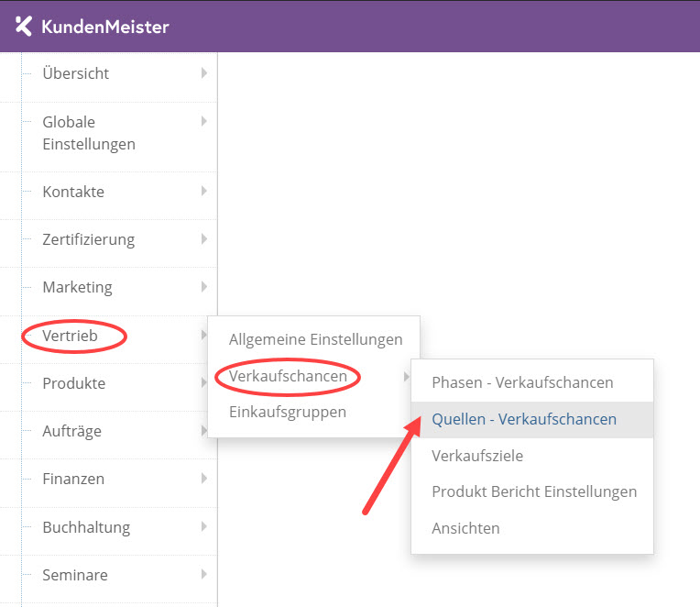The height and width of the screenshot is (607, 700).
Task: Expand the Marketing submenu arrow
Action: click(x=204, y=286)
